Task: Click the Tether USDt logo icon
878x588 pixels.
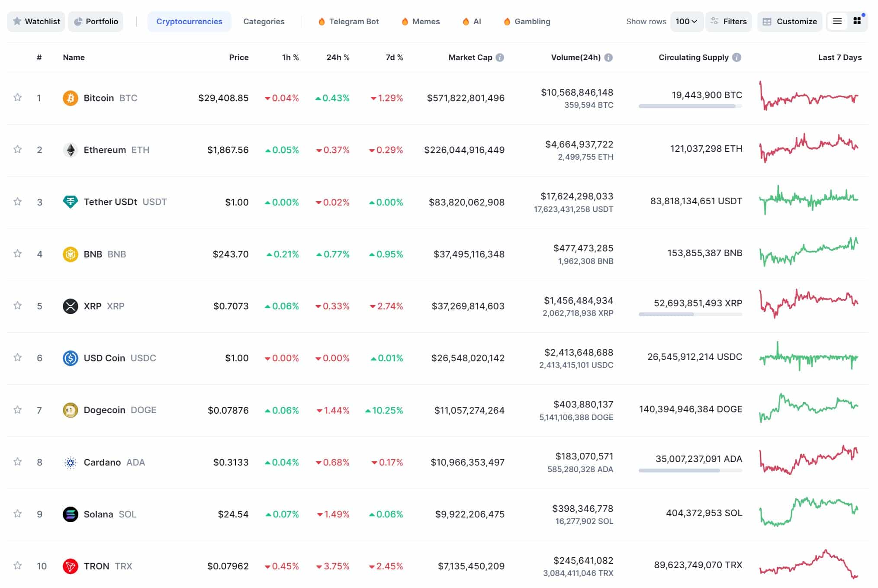Action: tap(71, 202)
